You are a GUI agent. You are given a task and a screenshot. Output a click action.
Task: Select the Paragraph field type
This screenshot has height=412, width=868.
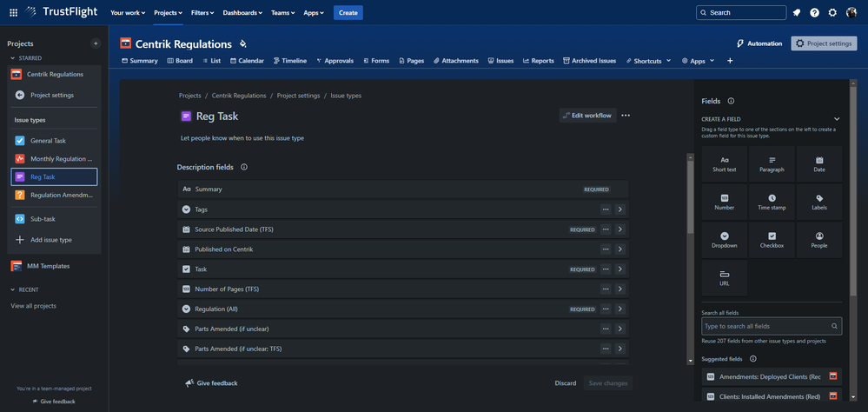click(x=772, y=164)
